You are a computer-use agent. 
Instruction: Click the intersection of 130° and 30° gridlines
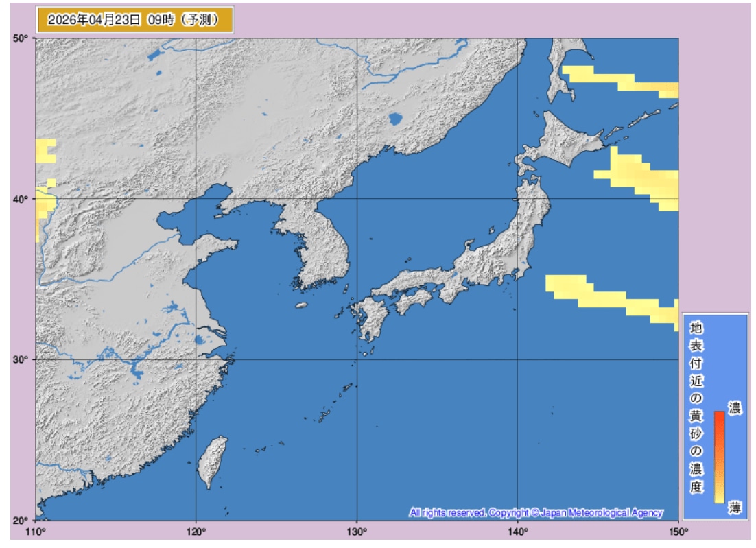coord(357,359)
